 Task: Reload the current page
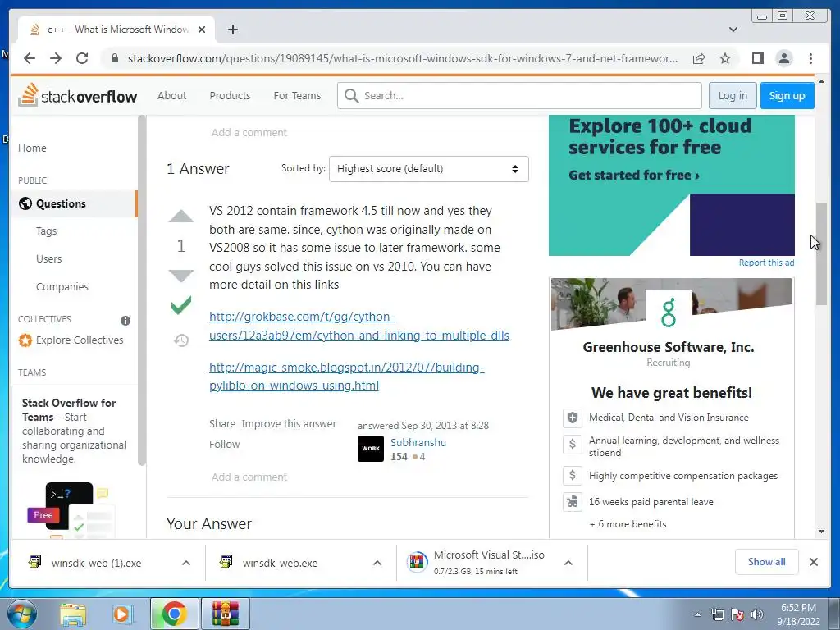[x=82, y=58]
